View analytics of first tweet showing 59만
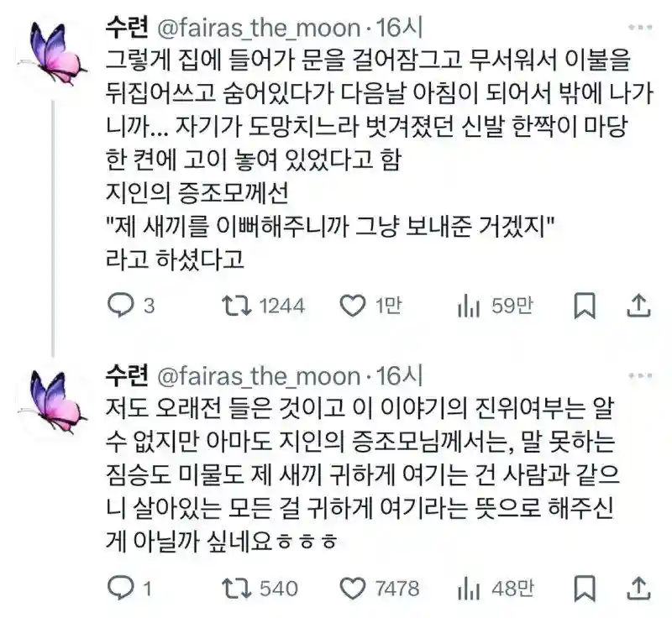This screenshot has height=618, width=672. [466, 306]
